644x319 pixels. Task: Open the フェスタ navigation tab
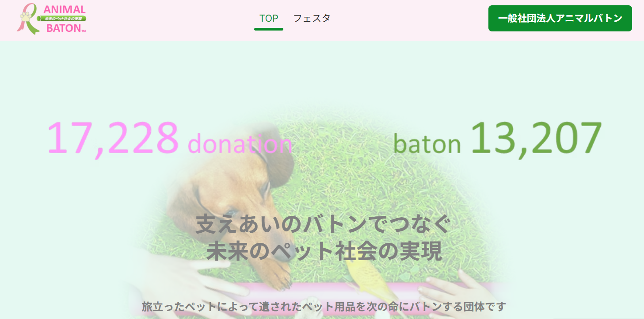pyautogui.click(x=312, y=18)
